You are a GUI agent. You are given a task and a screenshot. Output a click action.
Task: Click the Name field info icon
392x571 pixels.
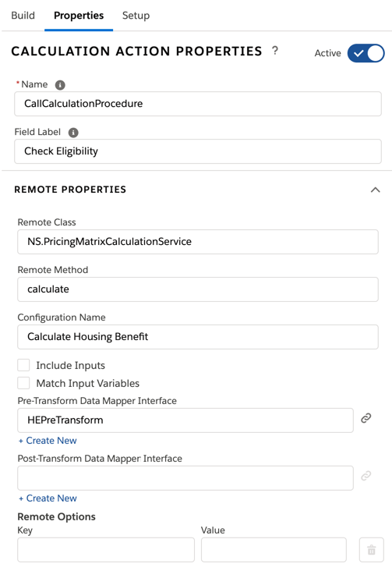(x=60, y=85)
